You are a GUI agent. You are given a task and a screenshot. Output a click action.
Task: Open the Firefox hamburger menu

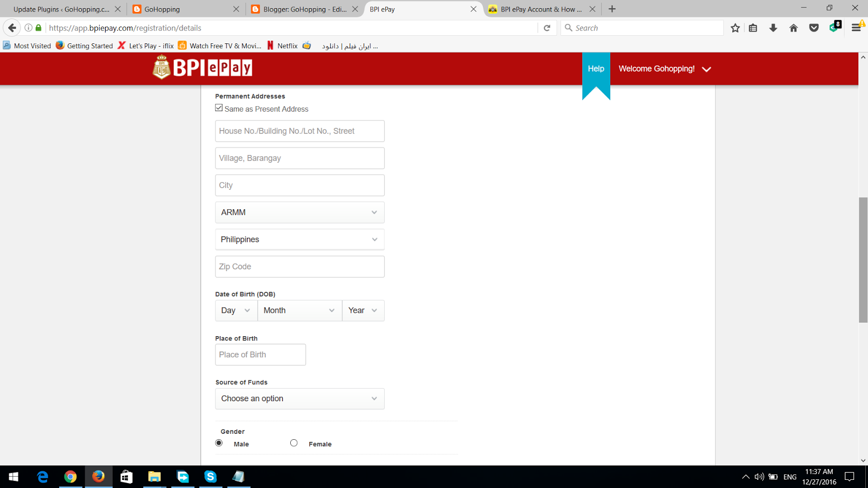(x=857, y=28)
